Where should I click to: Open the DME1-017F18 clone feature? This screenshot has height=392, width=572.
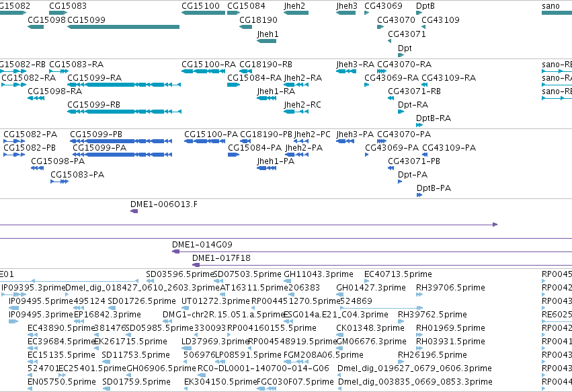coord(382,266)
